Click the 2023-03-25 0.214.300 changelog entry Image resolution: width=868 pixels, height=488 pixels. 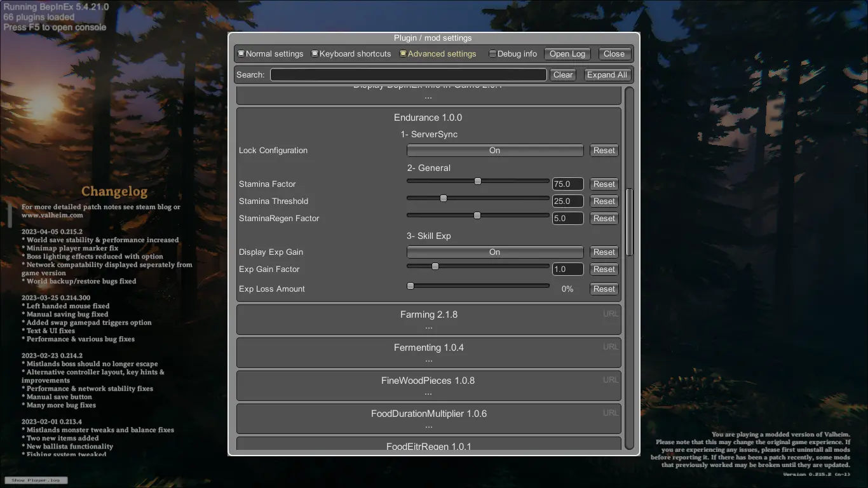click(56, 298)
